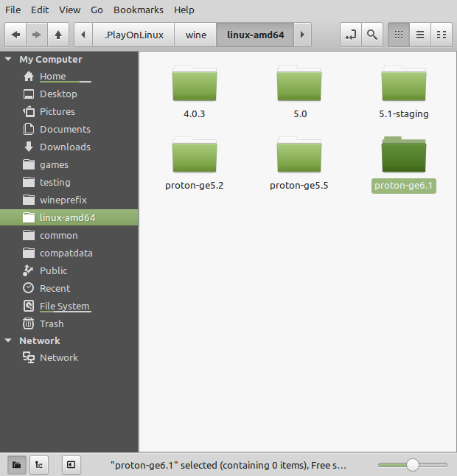Show places in the sidebar
Image resolution: width=457 pixels, height=476 pixels.
click(x=17, y=465)
